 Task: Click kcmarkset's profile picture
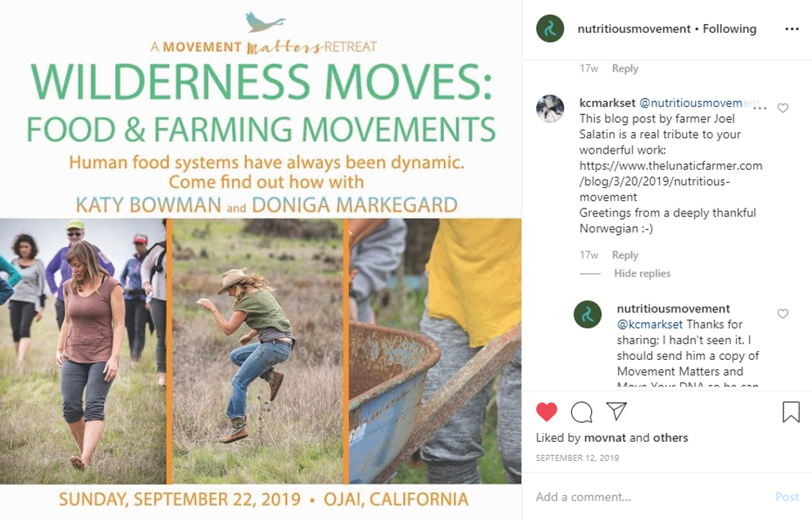tap(550, 108)
